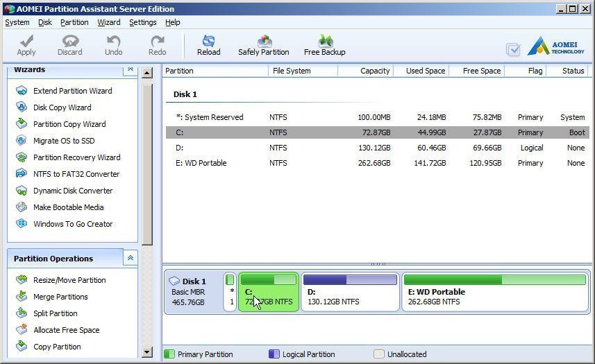Image resolution: width=595 pixels, height=364 pixels.
Task: Sort by the Used Space column header
Action: click(x=421, y=71)
